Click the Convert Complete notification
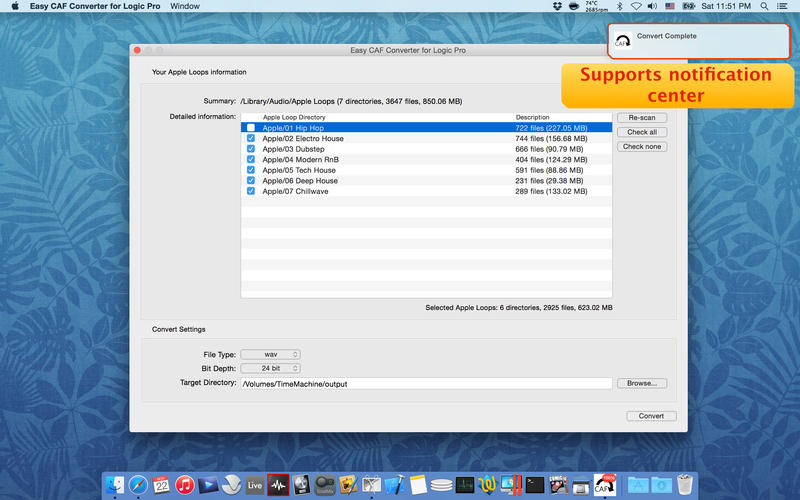800x500 pixels. coord(698,41)
